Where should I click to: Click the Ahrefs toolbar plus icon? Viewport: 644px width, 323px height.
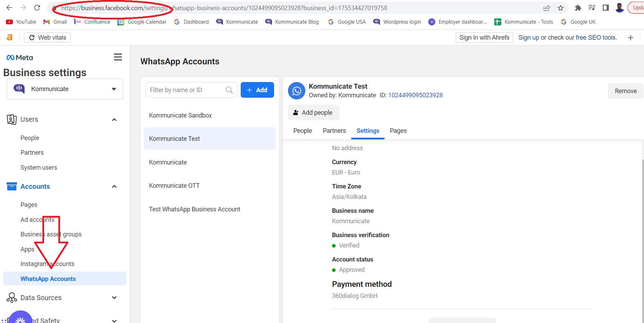click(x=630, y=38)
